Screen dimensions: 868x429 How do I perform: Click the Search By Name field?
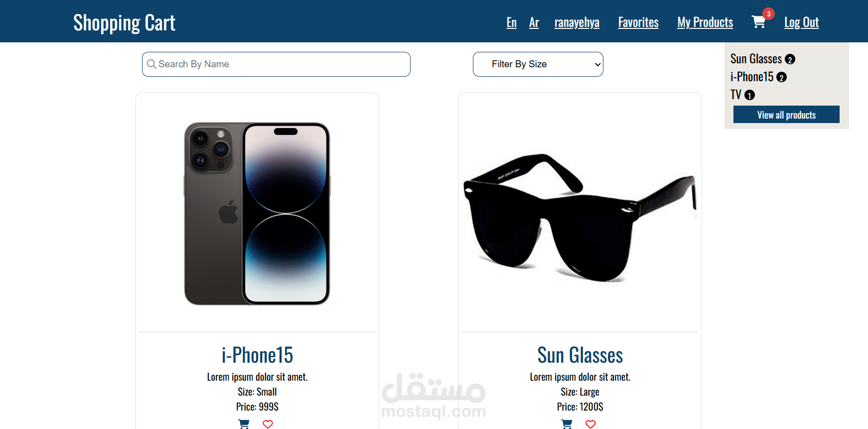(x=276, y=64)
